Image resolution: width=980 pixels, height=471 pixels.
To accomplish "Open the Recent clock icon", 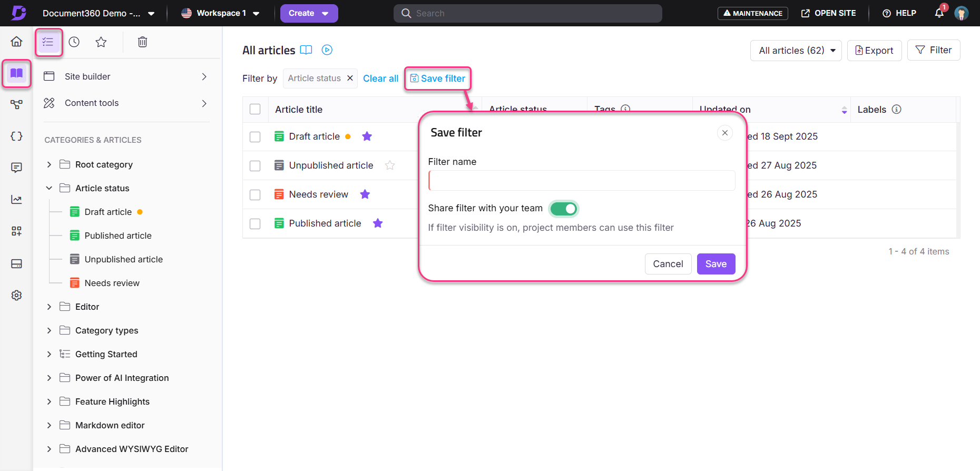I will (74, 42).
